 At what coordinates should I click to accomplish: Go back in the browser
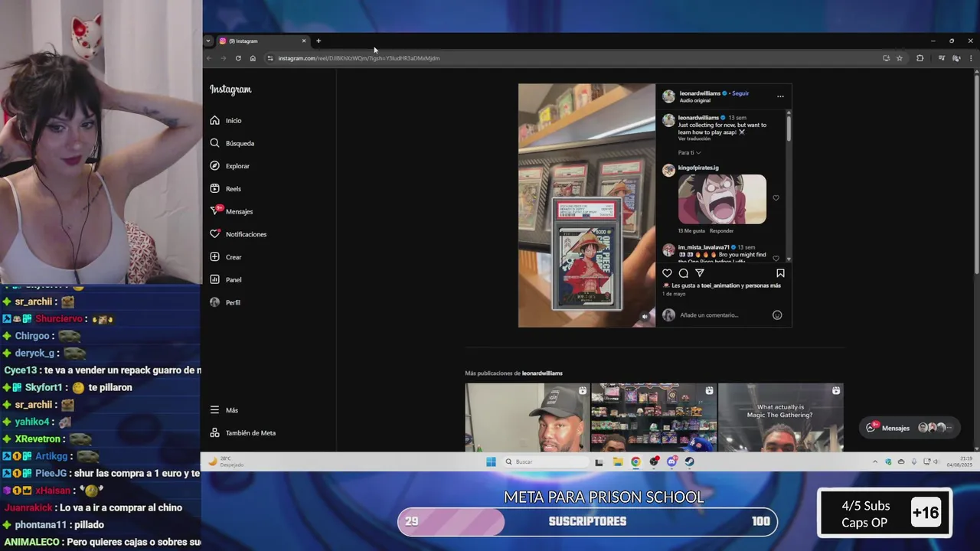tap(209, 58)
